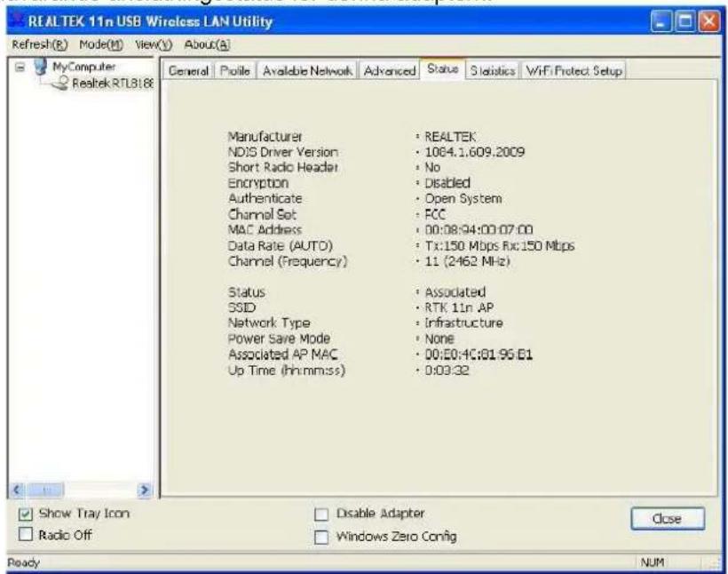The image size is (728, 574).
Task: Click the Up Time value 0:03:32
Action: coord(447,371)
